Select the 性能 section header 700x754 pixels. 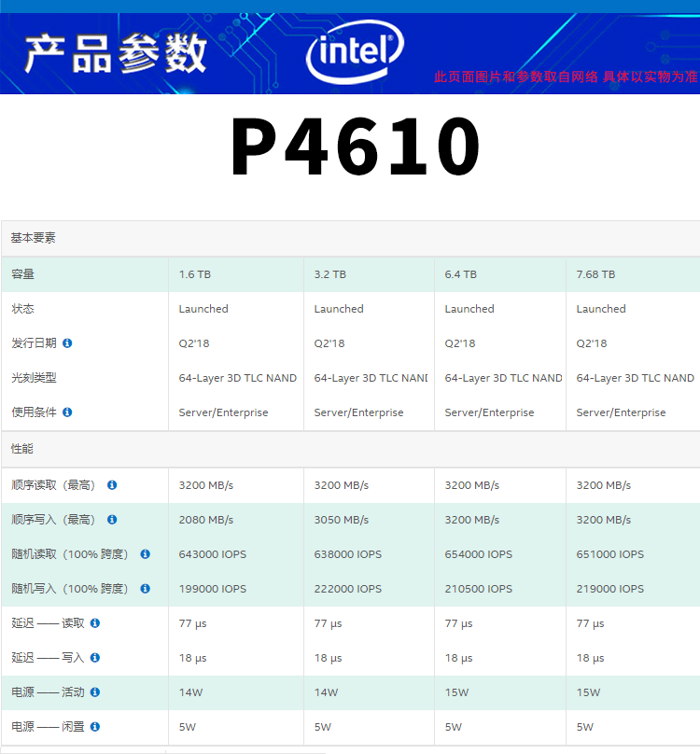(350, 449)
